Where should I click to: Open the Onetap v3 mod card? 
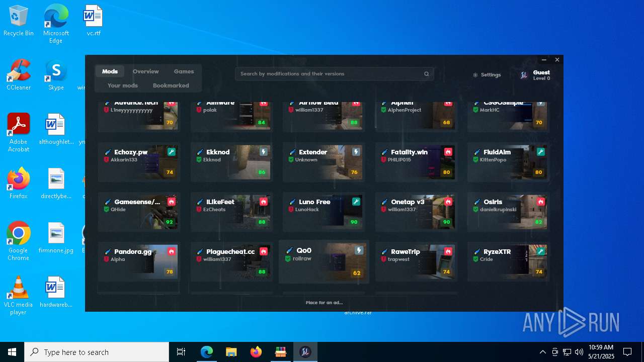coord(416,212)
